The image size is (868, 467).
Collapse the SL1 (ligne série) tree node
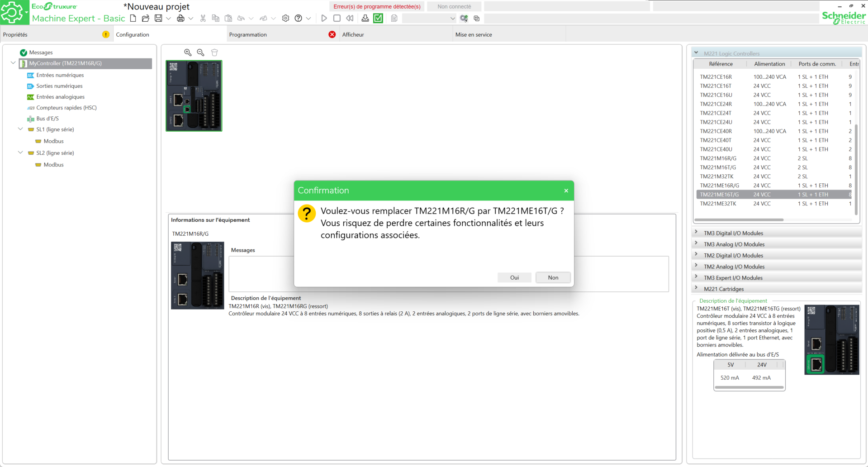[20, 129]
